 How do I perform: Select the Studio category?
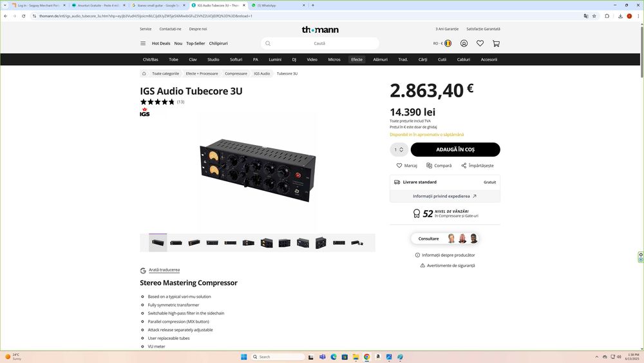(213, 59)
